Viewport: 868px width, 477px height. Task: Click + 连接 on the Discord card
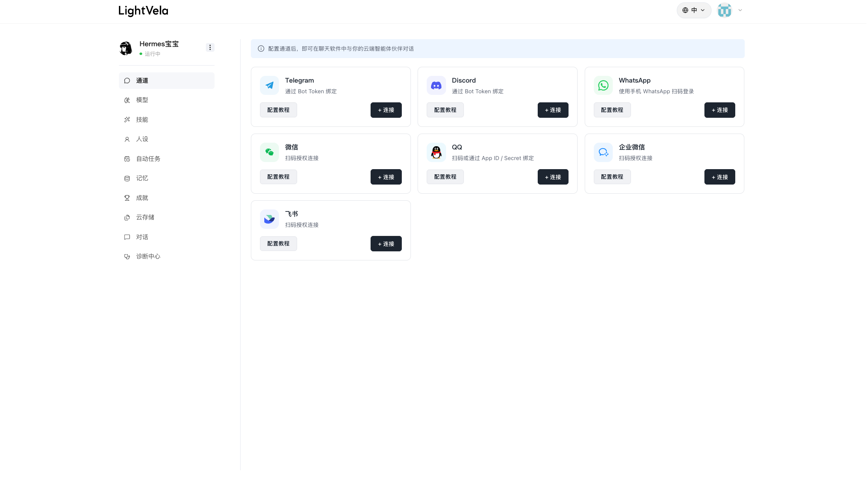(553, 110)
